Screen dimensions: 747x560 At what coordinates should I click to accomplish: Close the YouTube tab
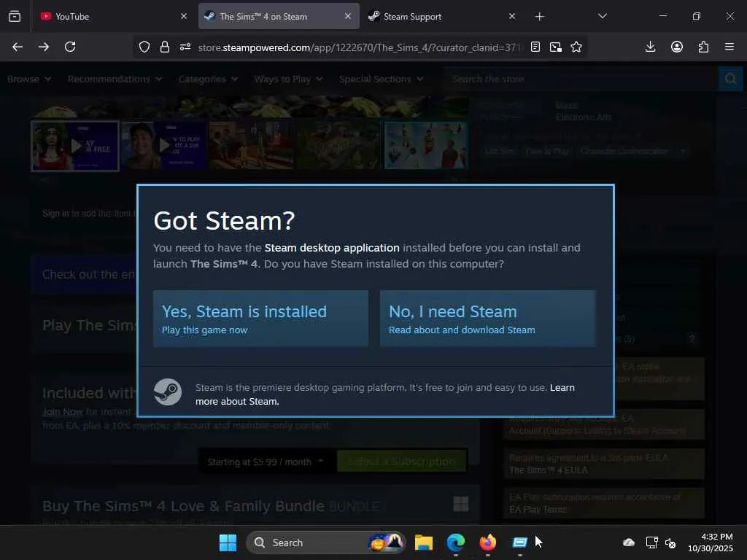tap(183, 16)
